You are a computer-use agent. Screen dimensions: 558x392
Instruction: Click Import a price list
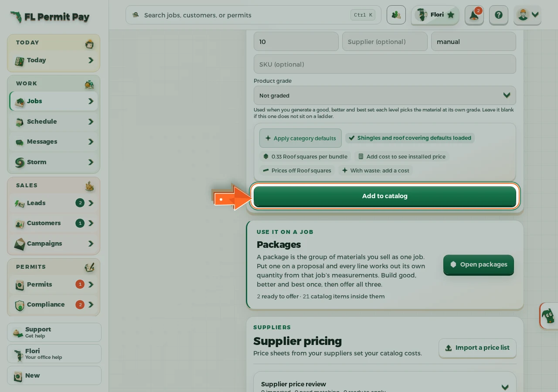click(477, 348)
